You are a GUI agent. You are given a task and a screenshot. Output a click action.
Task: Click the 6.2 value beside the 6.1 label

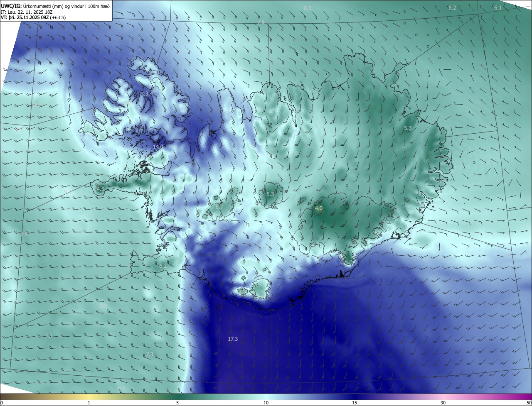453,8
